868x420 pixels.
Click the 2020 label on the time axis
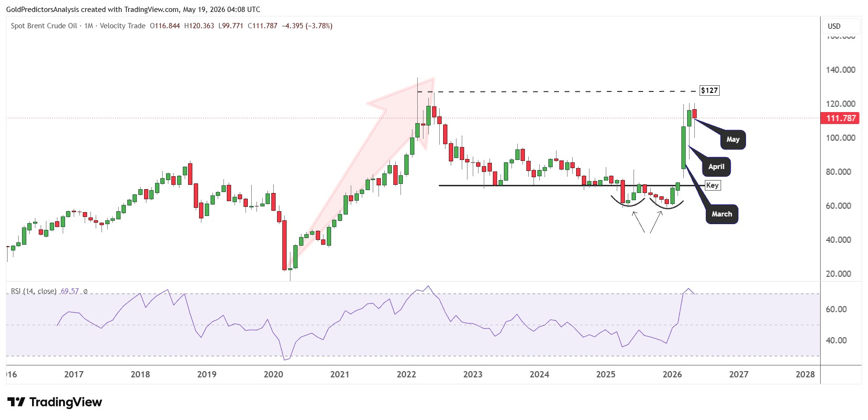coord(273,375)
